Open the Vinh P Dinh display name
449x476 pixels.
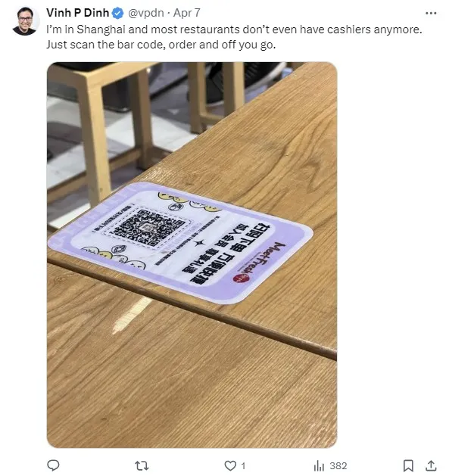[x=77, y=13]
